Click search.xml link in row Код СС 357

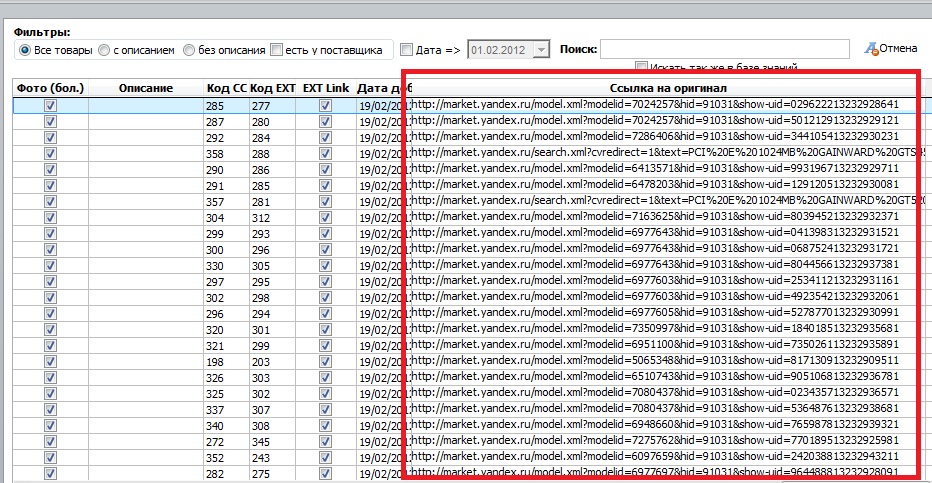pyautogui.click(x=668, y=201)
